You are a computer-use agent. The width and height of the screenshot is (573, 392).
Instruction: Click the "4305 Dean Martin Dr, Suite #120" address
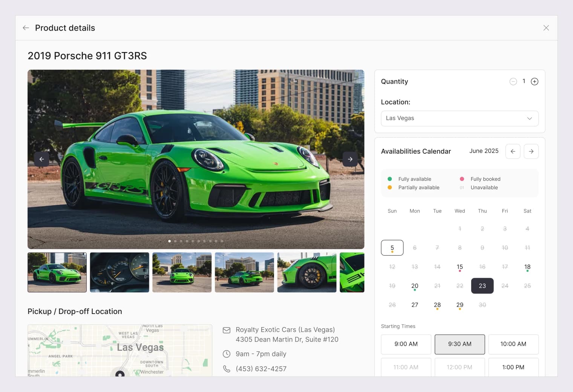287,340
